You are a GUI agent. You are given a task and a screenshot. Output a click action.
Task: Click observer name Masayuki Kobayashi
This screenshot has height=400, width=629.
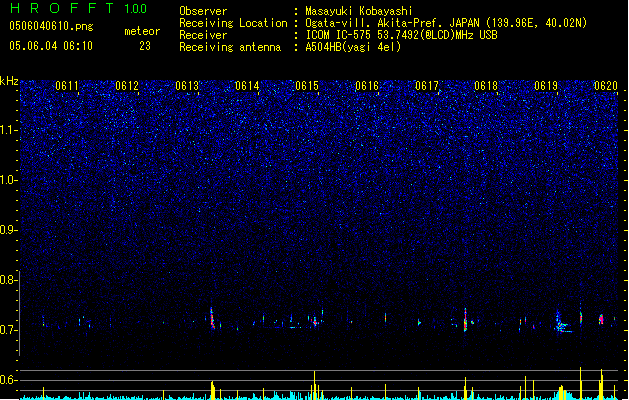pos(359,11)
